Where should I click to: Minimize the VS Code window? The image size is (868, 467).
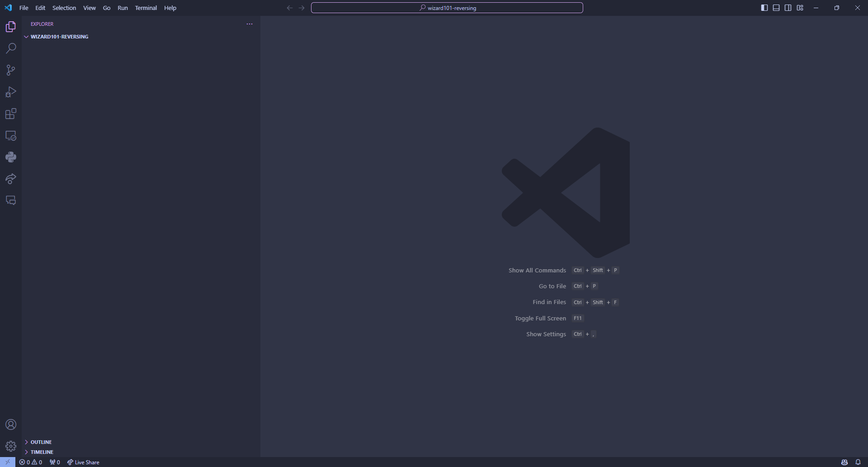816,8
